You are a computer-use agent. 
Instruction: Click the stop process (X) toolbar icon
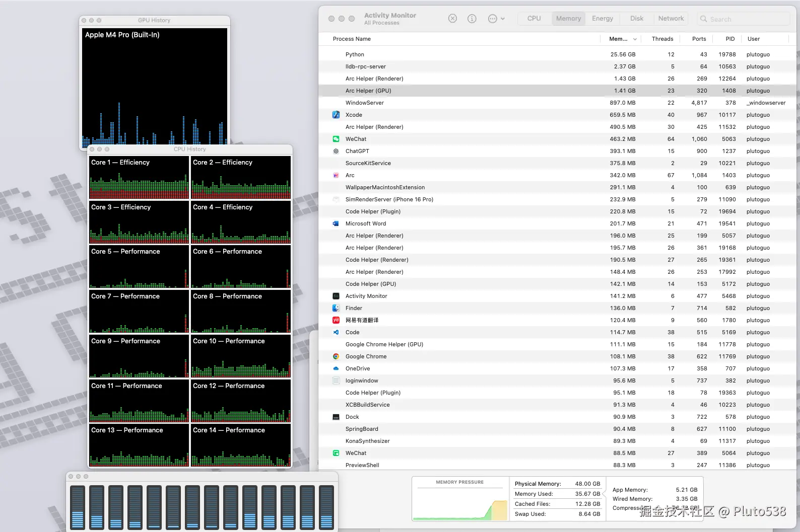pos(452,19)
